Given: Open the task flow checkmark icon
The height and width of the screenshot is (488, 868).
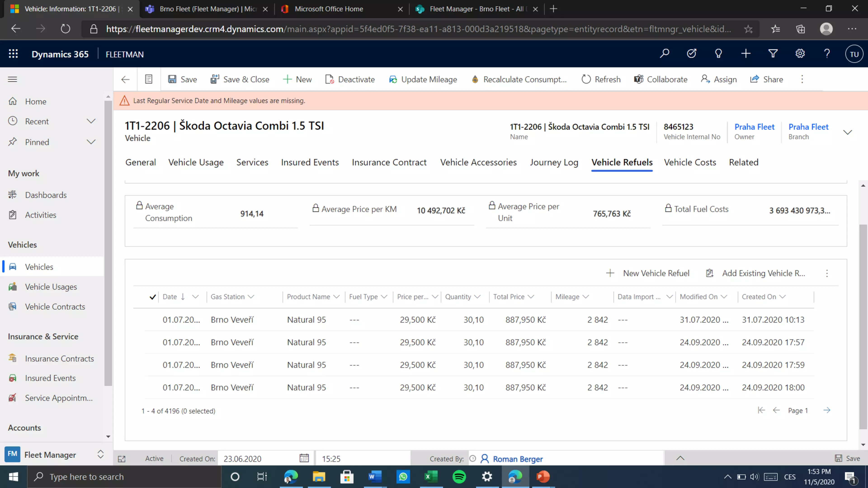Looking at the screenshot, I should point(691,54).
